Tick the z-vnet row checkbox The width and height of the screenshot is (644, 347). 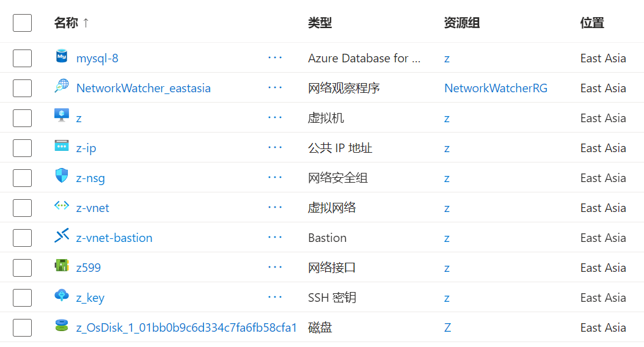[x=22, y=208]
